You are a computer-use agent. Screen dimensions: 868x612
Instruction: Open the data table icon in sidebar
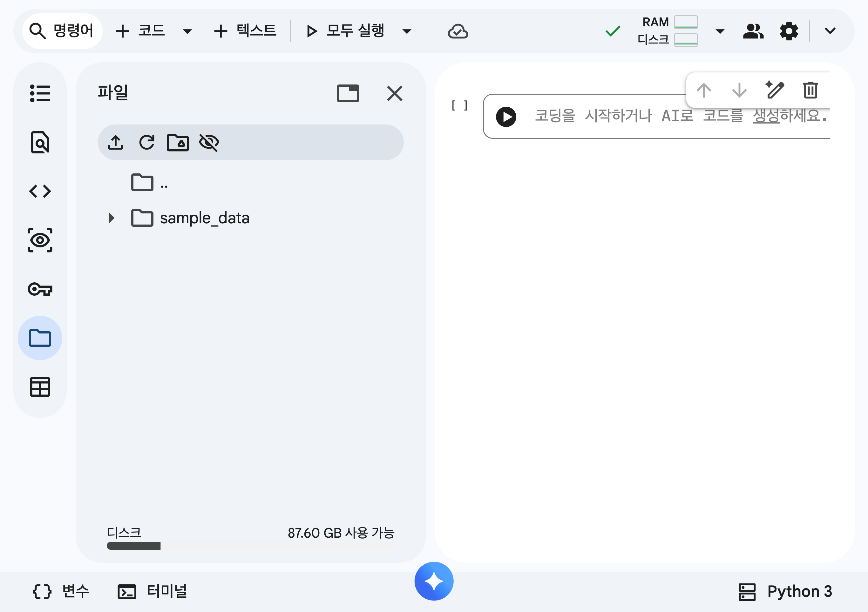(40, 387)
